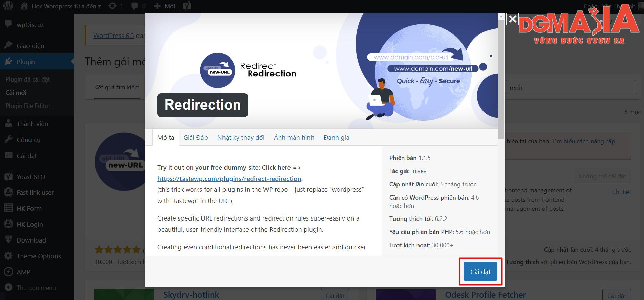The height and width of the screenshot is (300, 644).
Task: Install Odesk Profile Fetcher via Cài đặt
Action: tap(617, 295)
